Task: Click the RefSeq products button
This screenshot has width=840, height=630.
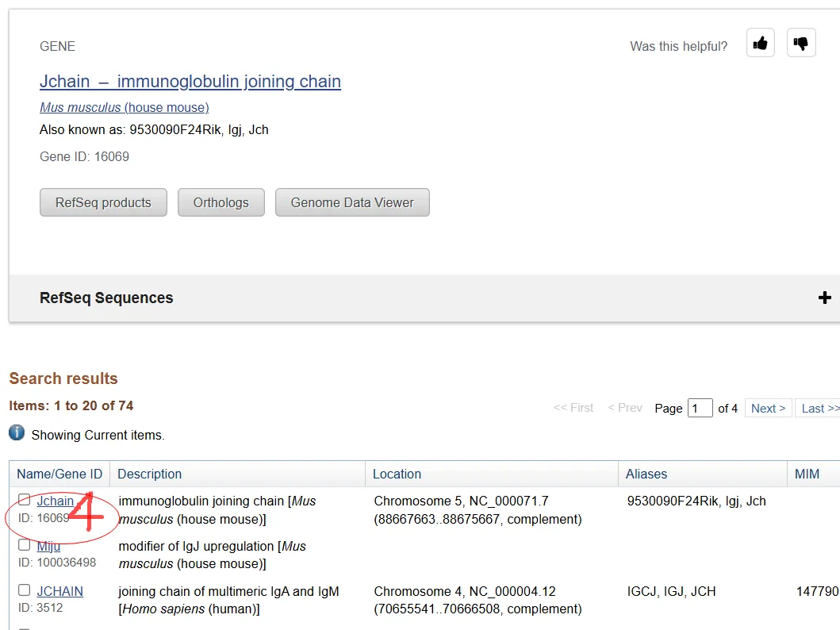Action: click(x=103, y=202)
